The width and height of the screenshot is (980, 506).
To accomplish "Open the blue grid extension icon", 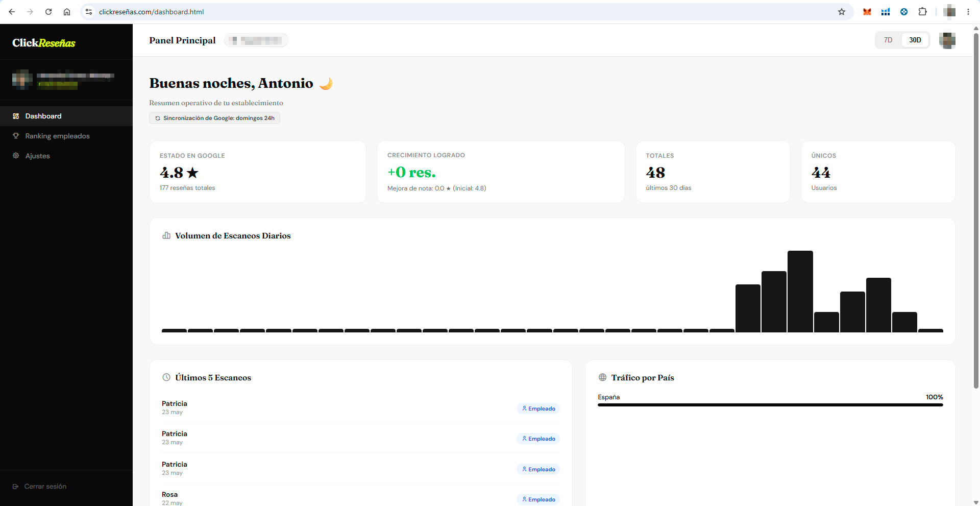I will pyautogui.click(x=886, y=12).
